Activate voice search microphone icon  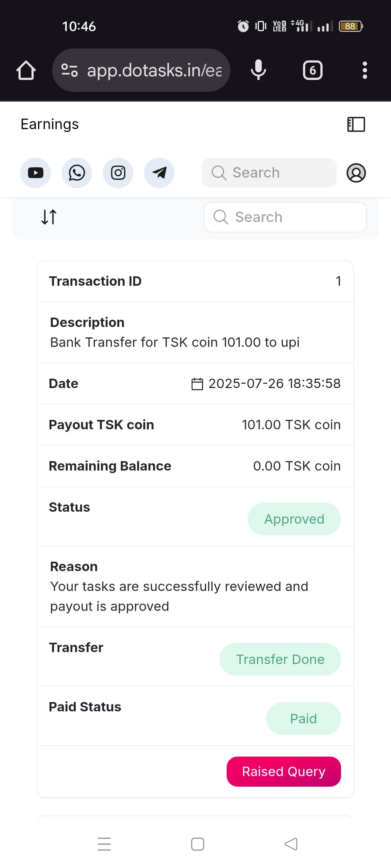258,70
